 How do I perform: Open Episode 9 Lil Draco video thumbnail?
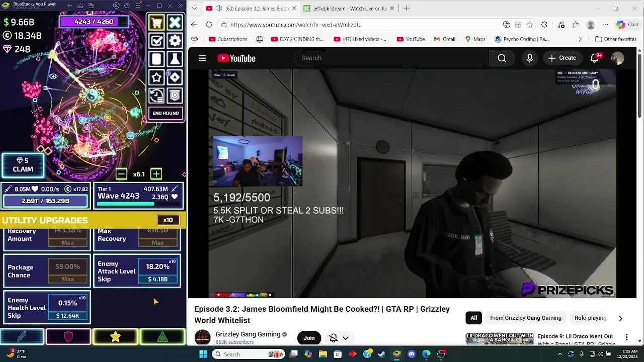coord(500,339)
